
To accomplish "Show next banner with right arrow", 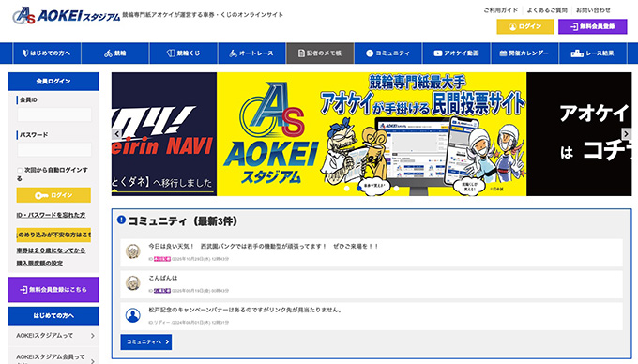I will point(626,133).
